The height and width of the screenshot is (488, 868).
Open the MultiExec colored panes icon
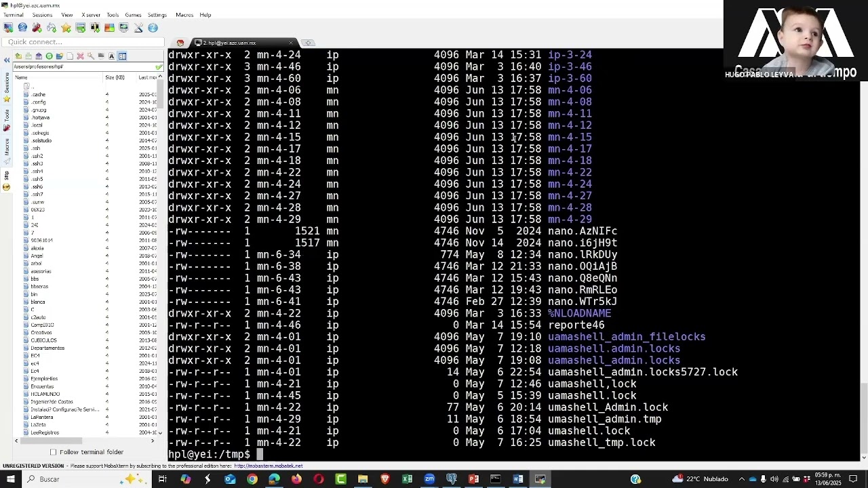(109, 28)
